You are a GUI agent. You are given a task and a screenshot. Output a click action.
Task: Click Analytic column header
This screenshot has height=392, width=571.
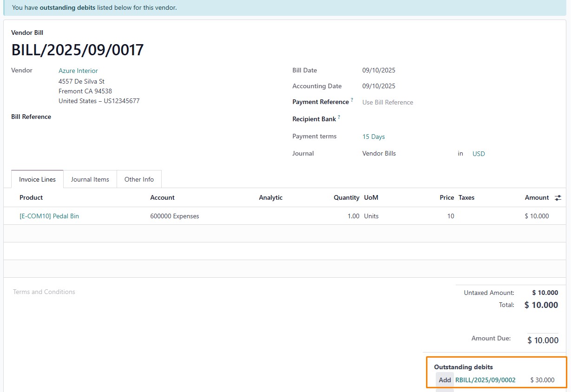pos(270,197)
